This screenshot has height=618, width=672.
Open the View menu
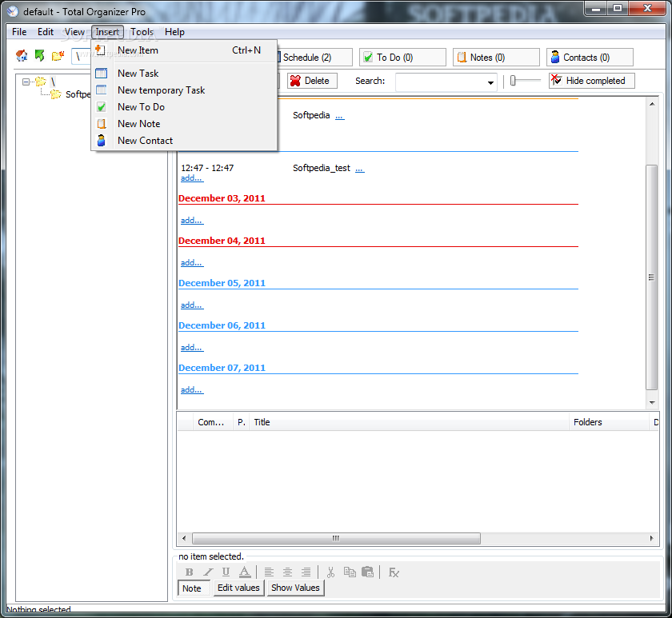(x=74, y=32)
